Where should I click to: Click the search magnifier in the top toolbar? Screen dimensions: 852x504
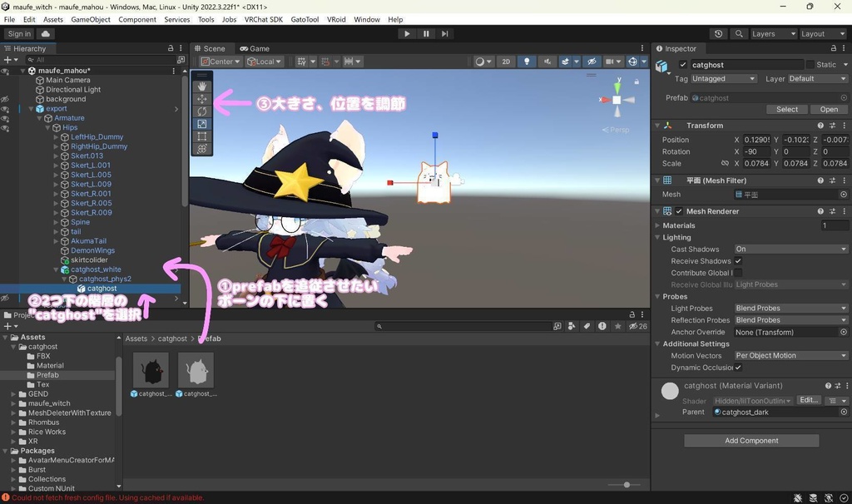coord(739,33)
